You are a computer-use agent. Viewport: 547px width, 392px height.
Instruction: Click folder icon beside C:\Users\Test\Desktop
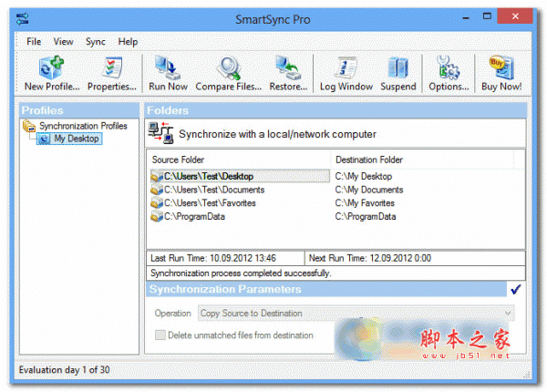point(157,177)
